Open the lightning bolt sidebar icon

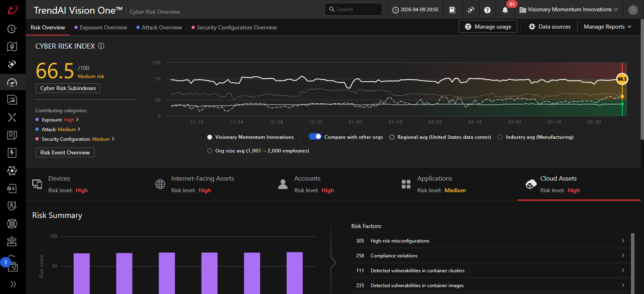pos(12,153)
